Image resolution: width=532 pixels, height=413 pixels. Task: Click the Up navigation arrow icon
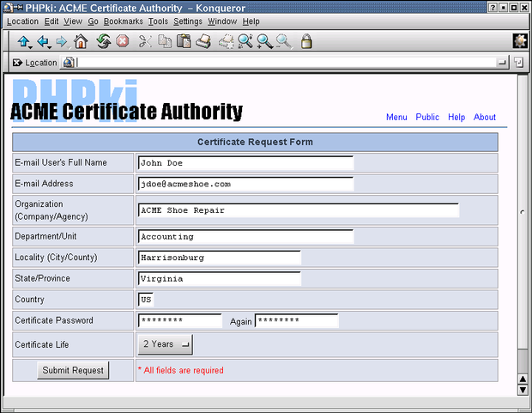coord(24,42)
